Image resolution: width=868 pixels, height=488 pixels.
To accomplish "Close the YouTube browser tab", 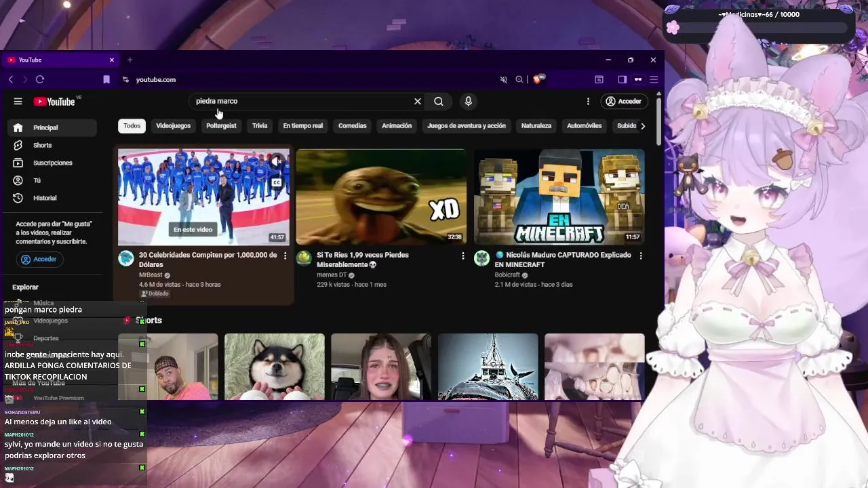I will pos(112,60).
